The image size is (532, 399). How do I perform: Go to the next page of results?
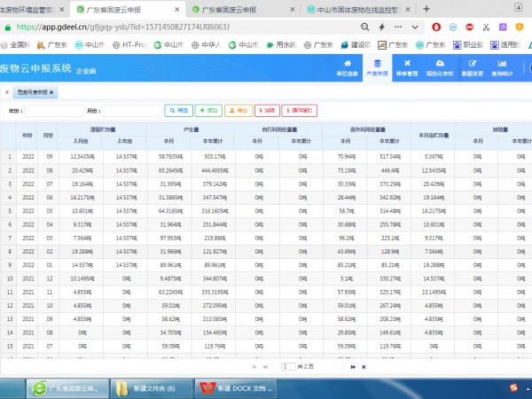point(353,367)
